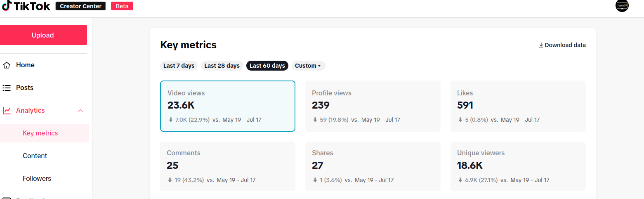Open the Custom date range dropdown
This screenshot has width=644, height=199.
308,66
